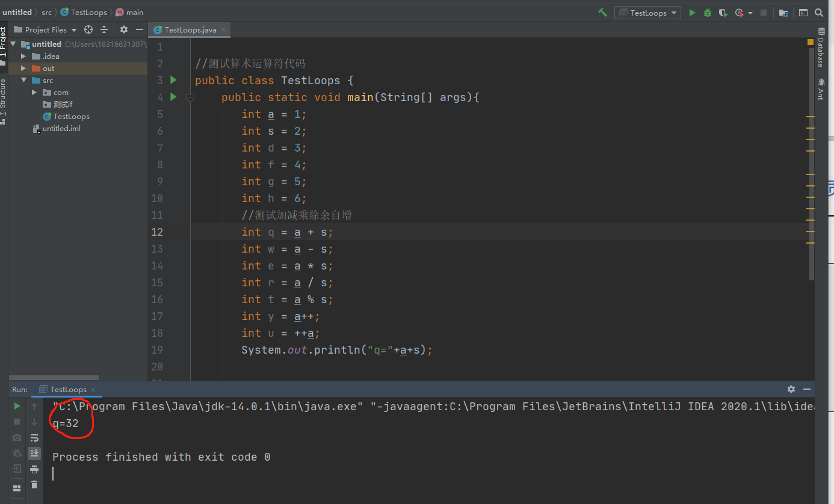Click the Up the Stack Trace arrow
The width and height of the screenshot is (834, 504).
34,407
